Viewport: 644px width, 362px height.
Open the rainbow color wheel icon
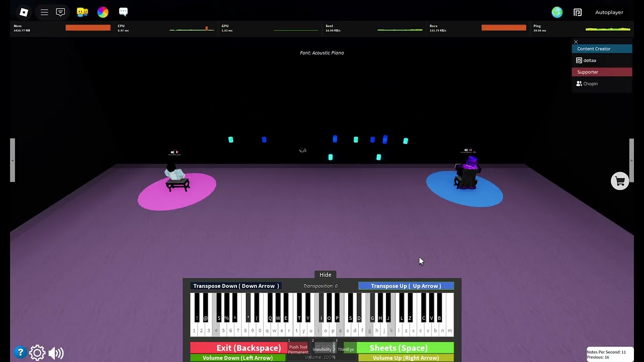point(103,12)
